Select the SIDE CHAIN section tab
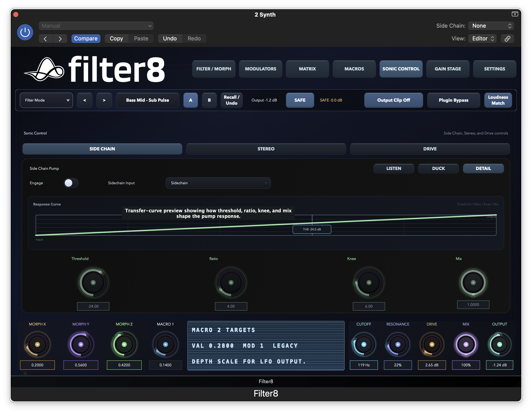532x414 pixels. (102, 149)
